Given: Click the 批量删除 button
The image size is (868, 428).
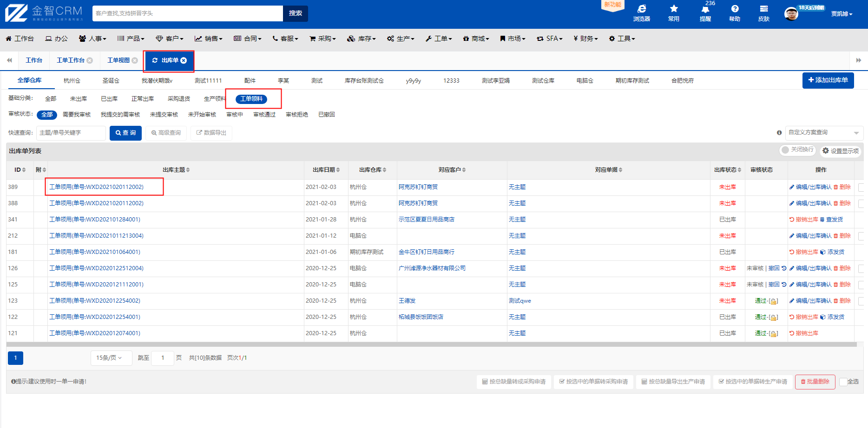Looking at the screenshot, I should (815, 382).
